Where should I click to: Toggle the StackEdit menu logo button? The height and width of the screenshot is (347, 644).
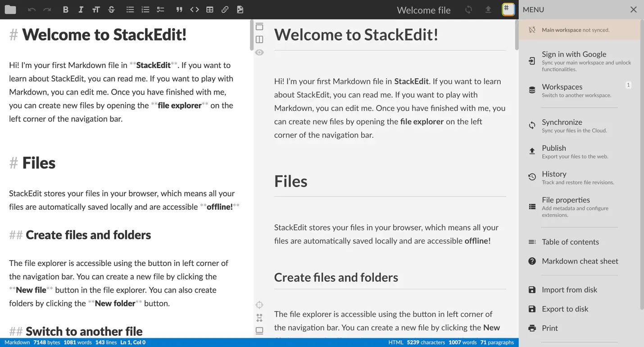coord(508,9)
